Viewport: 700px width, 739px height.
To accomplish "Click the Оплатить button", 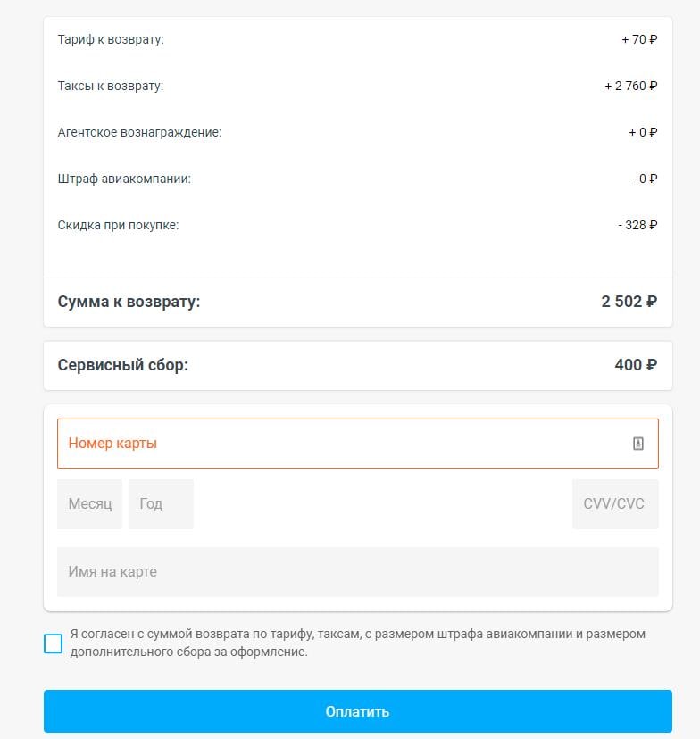I will [x=358, y=711].
